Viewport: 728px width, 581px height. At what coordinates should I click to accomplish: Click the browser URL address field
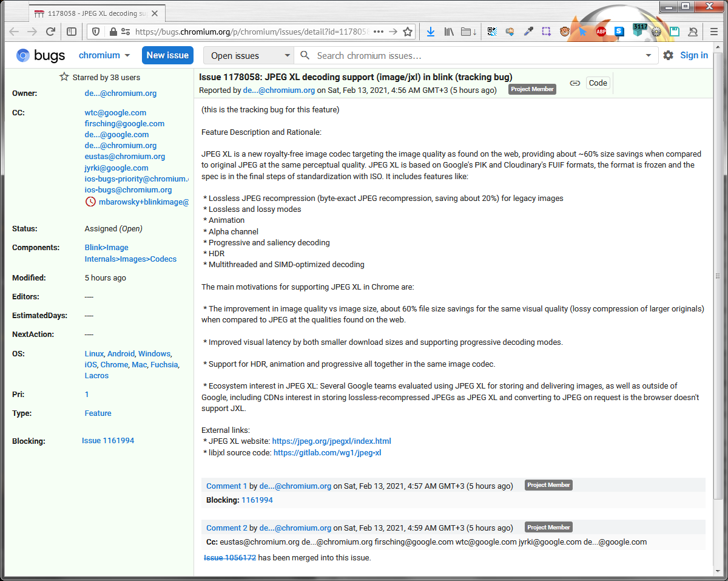(x=252, y=32)
